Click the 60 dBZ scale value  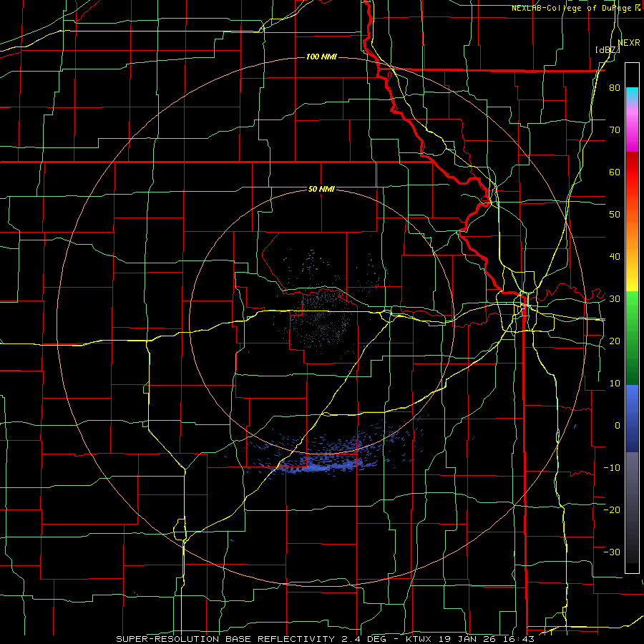tap(615, 172)
